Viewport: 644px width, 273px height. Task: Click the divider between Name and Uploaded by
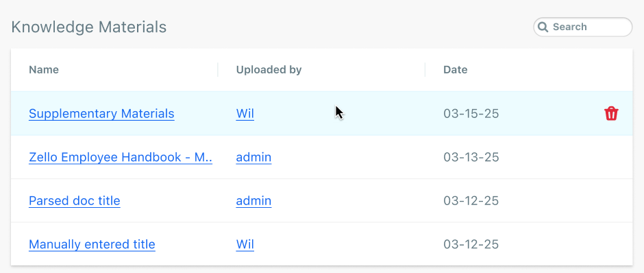[x=218, y=70]
